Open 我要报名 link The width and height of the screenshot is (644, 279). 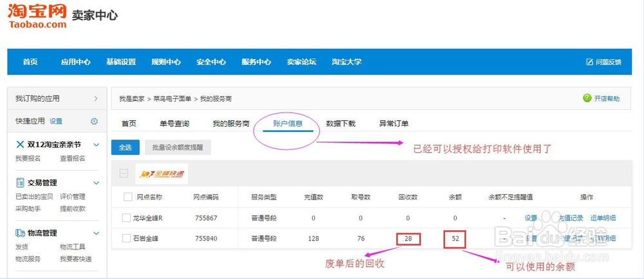point(28,159)
